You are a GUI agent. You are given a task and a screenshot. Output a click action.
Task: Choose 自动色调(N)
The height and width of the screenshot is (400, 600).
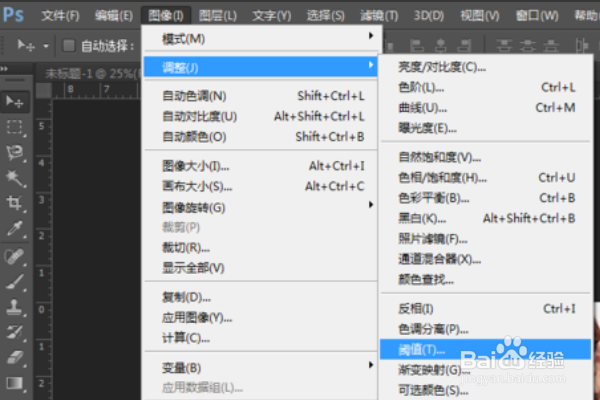261,96
